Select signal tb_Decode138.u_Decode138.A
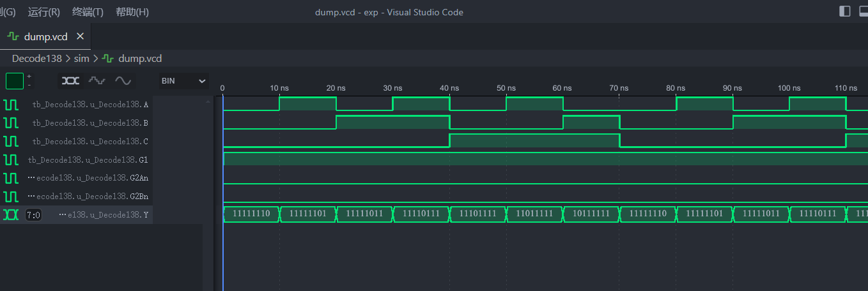Screen dimensions: 868x291 click(90, 104)
